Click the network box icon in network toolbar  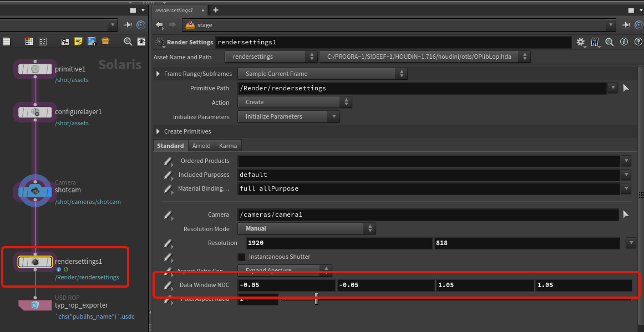(65, 42)
